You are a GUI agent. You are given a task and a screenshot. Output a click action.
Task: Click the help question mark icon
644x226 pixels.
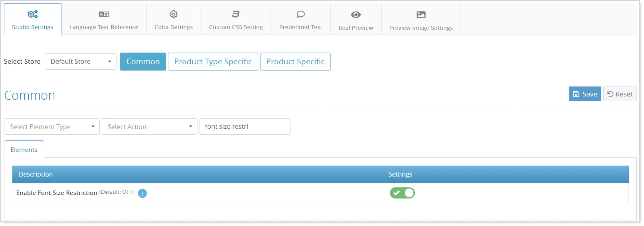pos(142,193)
